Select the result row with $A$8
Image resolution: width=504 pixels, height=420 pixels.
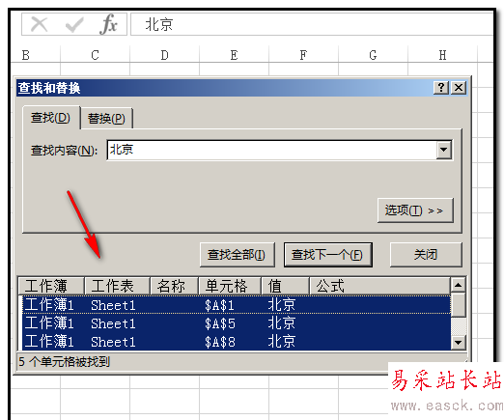(237, 341)
